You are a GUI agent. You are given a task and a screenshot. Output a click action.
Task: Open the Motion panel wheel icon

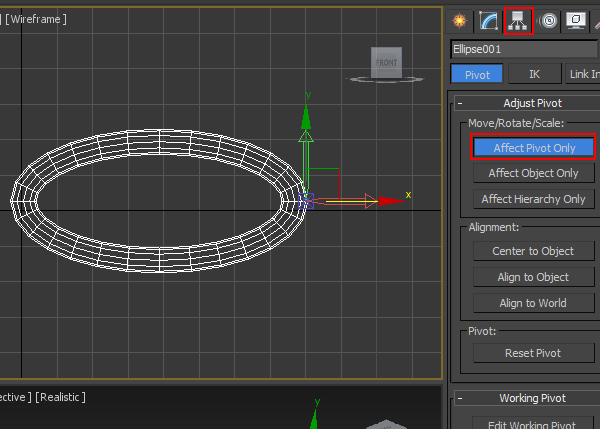click(x=547, y=20)
